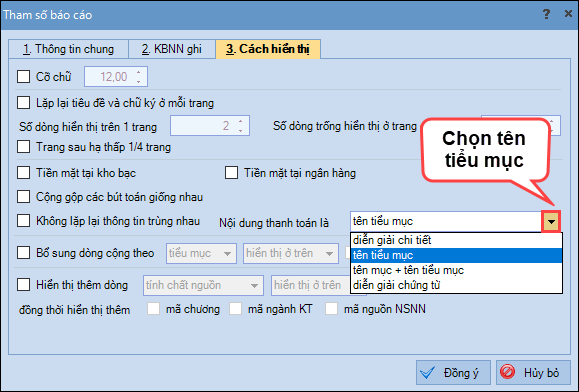This screenshot has width=579, height=392.
Task: Tick Lặp lại tiêu đề và chữ ký checkbox
Action: tap(24, 102)
